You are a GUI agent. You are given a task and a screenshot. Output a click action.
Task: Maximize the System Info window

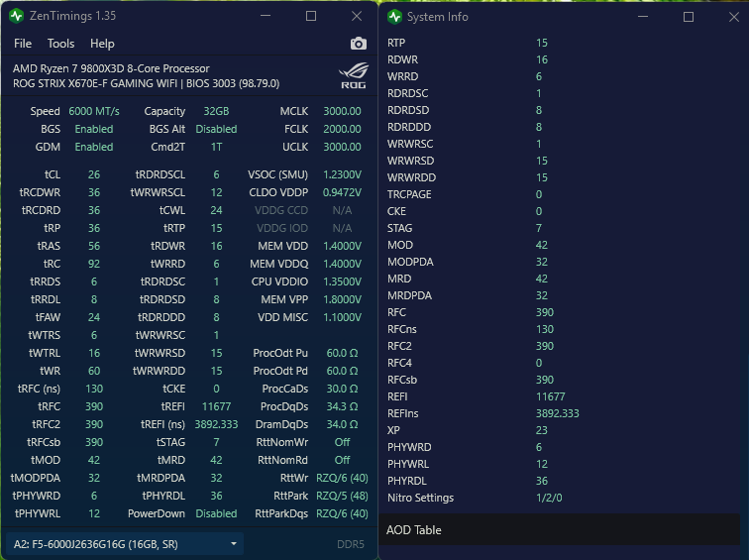689,17
